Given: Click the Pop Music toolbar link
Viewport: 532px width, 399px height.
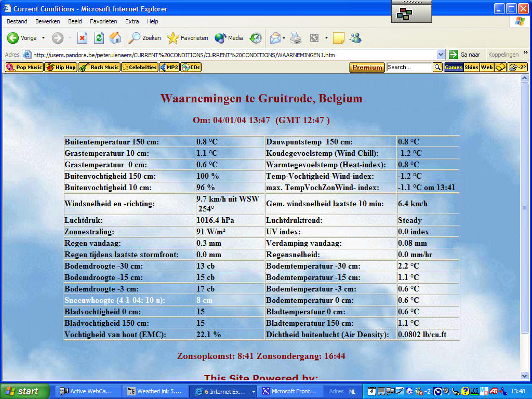Looking at the screenshot, I should [x=24, y=68].
